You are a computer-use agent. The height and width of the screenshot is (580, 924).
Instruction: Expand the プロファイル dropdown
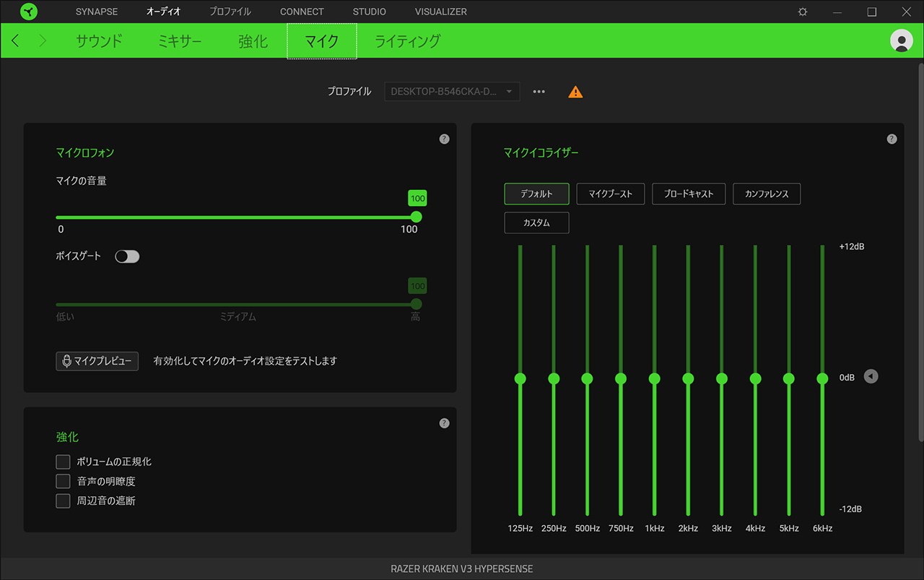tap(452, 92)
